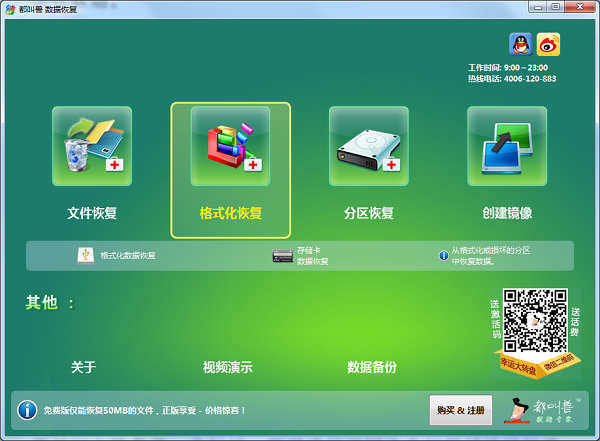600x441 pixels.
Task: Select the 创建镜像 monitors icon
Action: 507,146
